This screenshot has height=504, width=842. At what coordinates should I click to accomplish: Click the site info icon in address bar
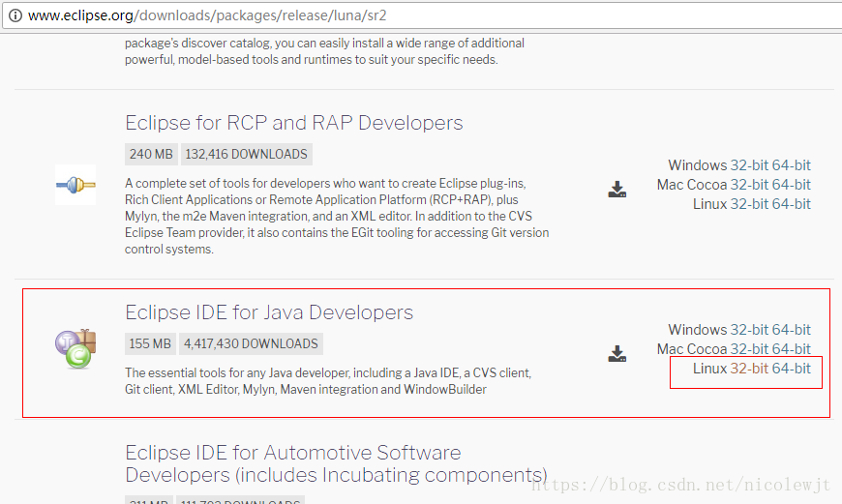coord(15,15)
